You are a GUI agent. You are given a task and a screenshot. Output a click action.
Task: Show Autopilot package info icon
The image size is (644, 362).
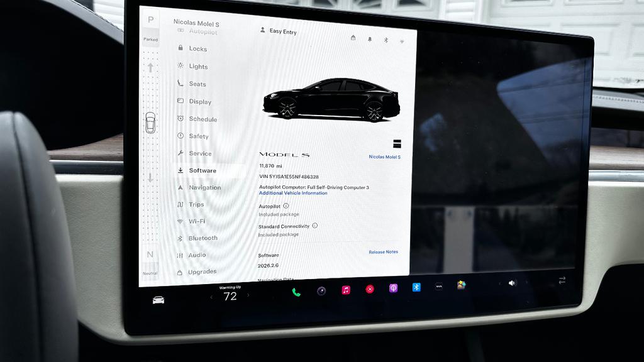[x=286, y=206]
